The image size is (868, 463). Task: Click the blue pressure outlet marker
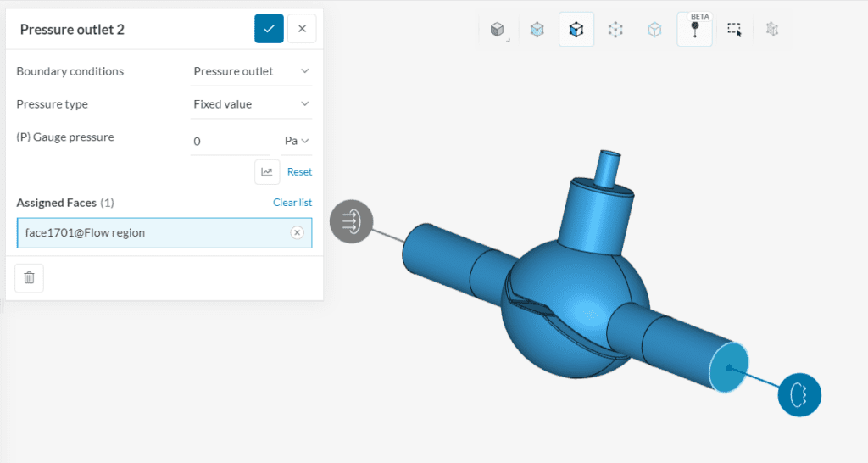coord(798,393)
